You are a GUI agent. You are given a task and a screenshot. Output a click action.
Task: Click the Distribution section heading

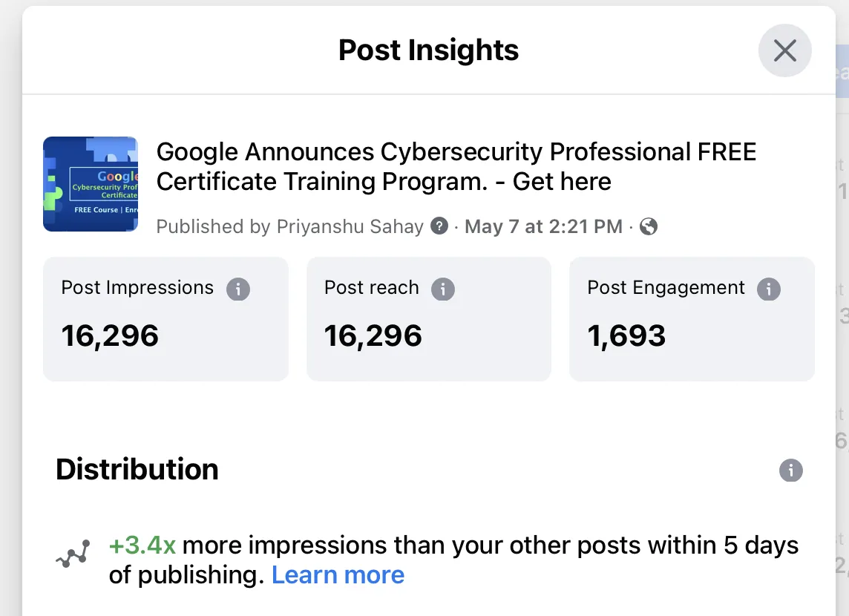pos(137,469)
